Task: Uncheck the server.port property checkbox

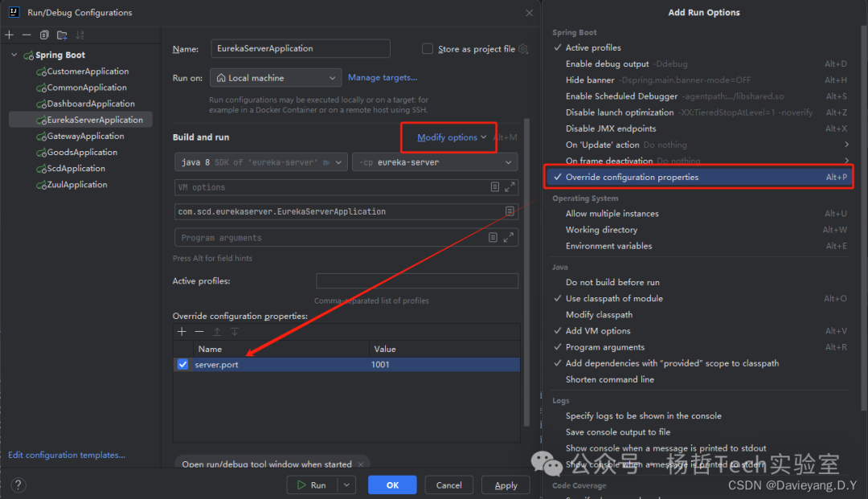Action: [x=182, y=364]
